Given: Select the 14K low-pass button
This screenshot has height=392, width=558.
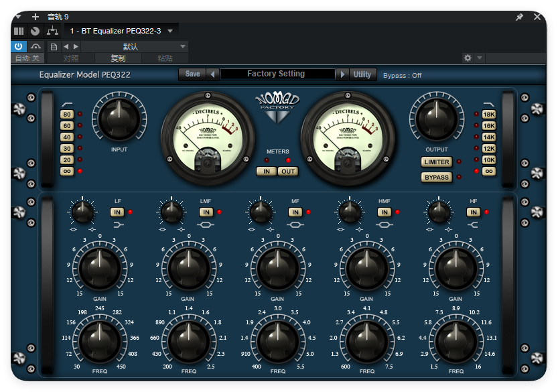Looking at the screenshot, I should [x=488, y=137].
